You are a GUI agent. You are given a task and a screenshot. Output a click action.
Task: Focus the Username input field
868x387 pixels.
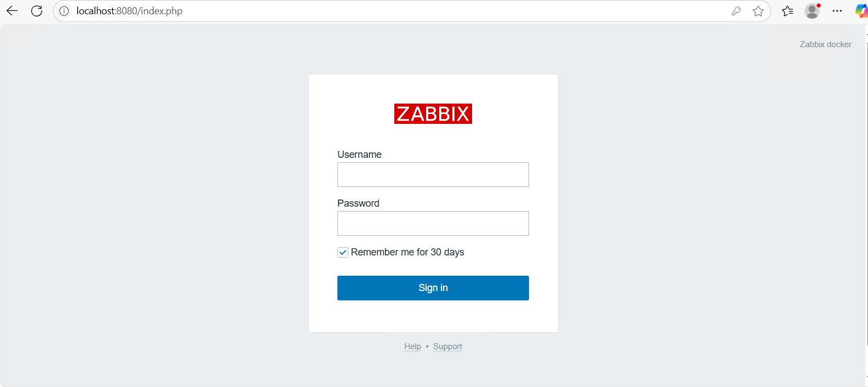coord(433,174)
